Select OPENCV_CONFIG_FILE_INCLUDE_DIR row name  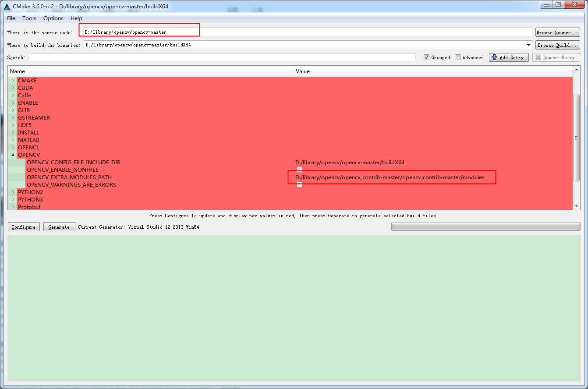[74, 163]
